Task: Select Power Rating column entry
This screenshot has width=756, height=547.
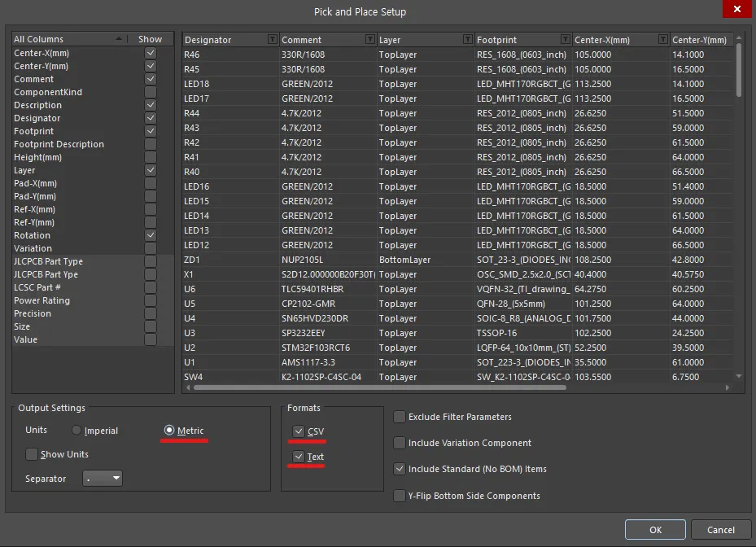Action: coord(42,300)
